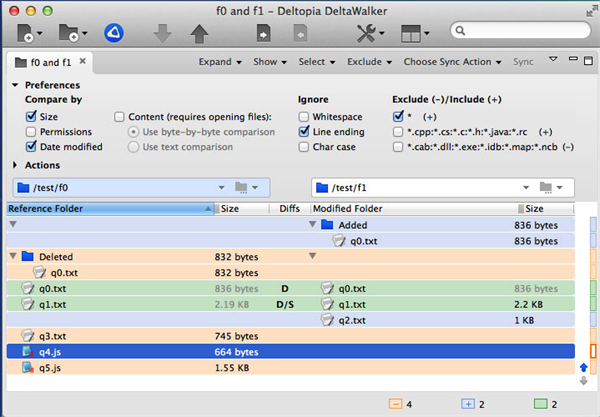600x417 pixels.
Task: Click the new folder comparison toolbar icon
Action: pos(69,33)
